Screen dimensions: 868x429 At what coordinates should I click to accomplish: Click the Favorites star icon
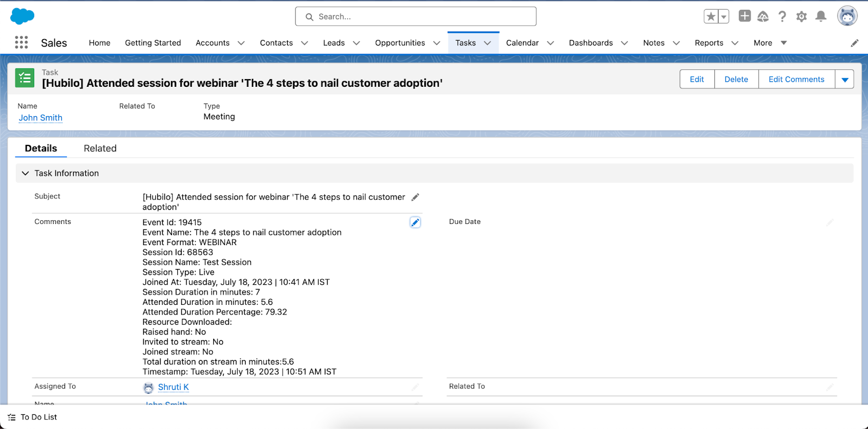[x=711, y=17]
